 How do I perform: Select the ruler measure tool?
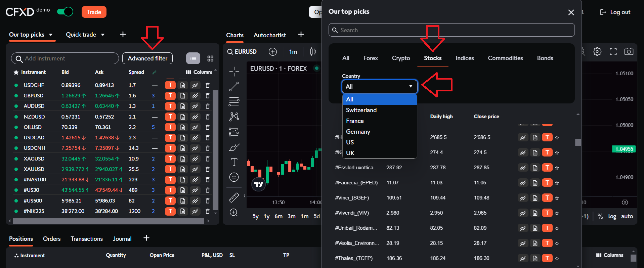[x=234, y=197]
